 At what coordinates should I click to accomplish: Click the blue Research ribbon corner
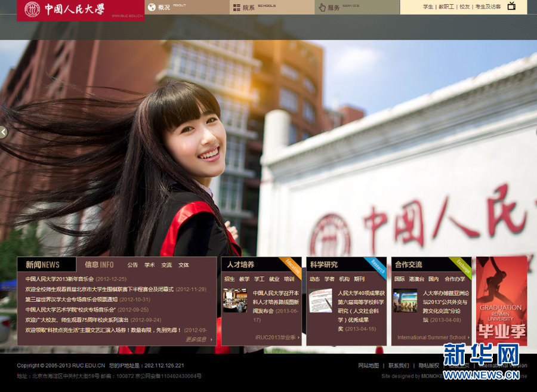(x=378, y=266)
